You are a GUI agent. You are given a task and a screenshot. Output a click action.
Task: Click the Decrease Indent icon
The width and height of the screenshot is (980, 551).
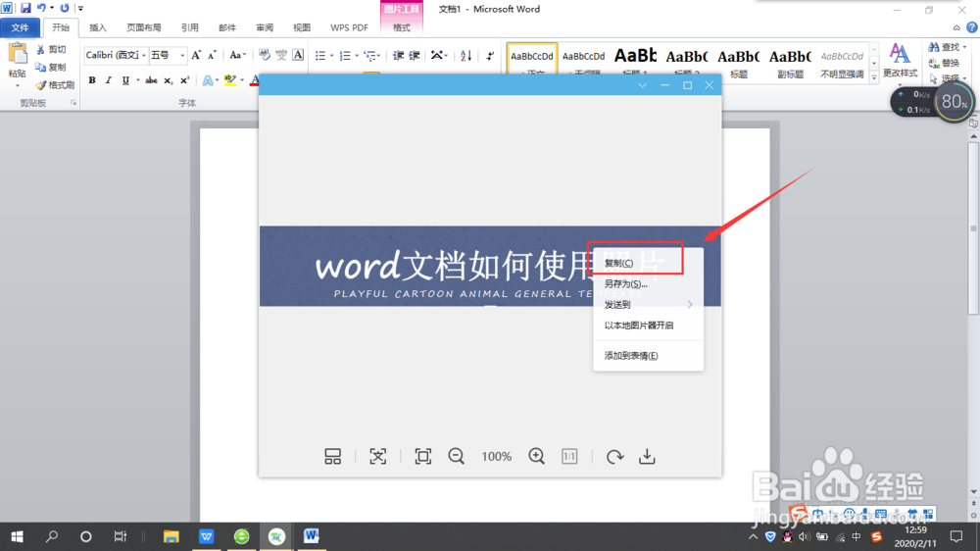[398, 56]
